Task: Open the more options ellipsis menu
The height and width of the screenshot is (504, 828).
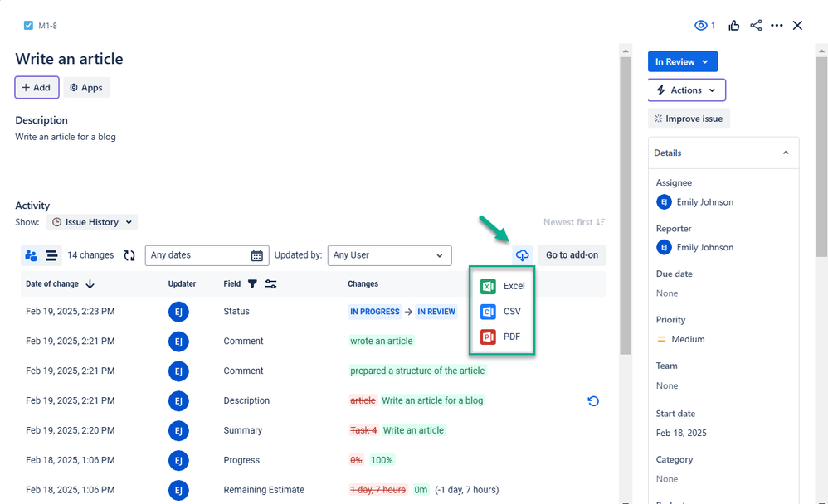Action: click(777, 25)
